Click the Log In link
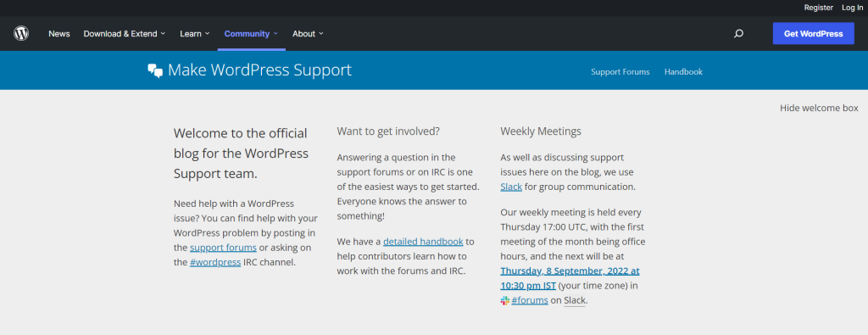868x335 pixels. [x=852, y=8]
